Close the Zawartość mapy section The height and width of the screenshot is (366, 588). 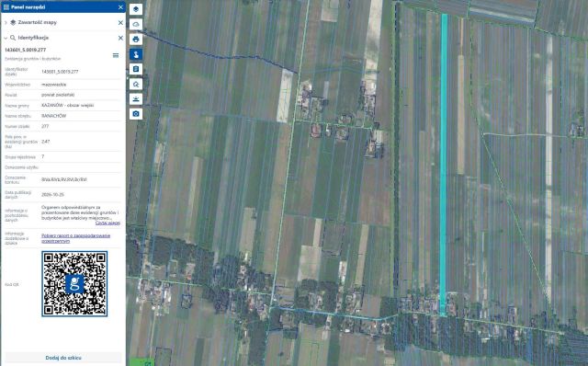[120, 22]
